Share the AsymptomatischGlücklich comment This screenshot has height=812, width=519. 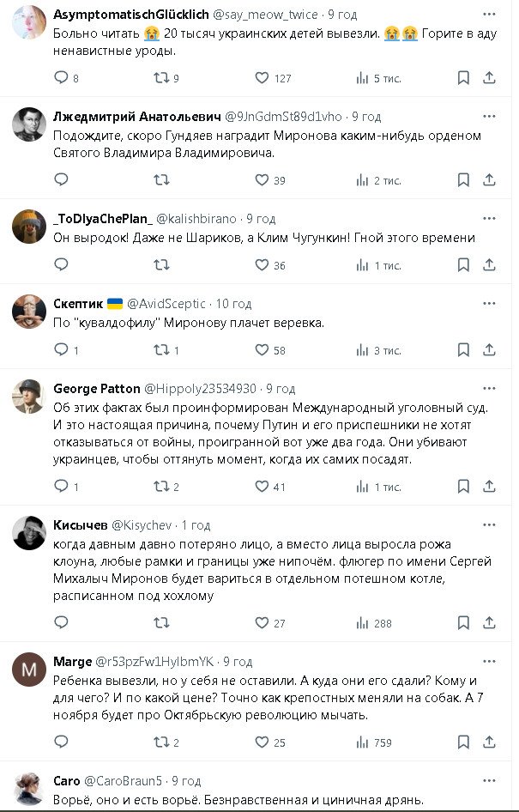click(490, 78)
